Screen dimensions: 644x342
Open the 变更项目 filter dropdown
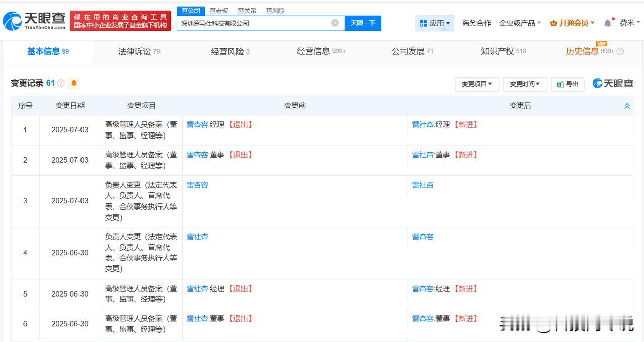477,84
